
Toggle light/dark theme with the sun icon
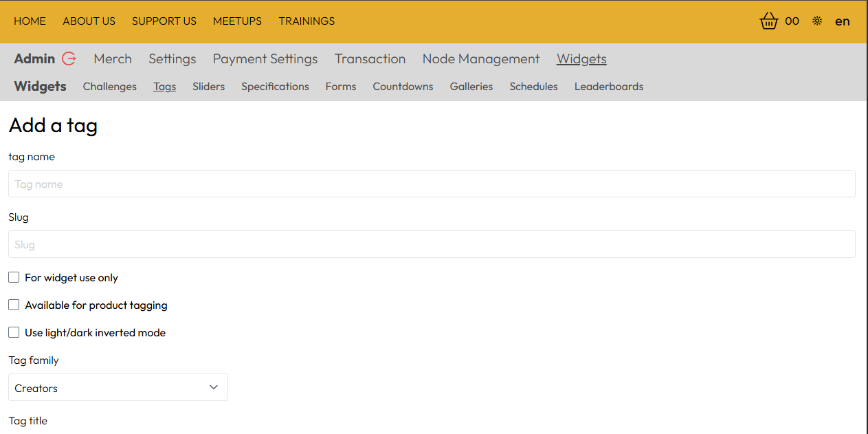816,21
